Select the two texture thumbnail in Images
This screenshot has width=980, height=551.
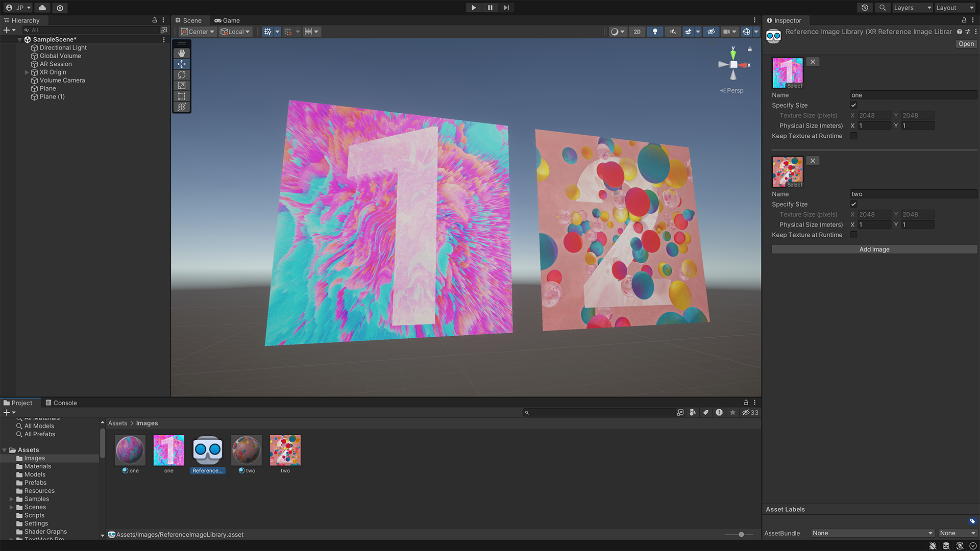point(285,450)
